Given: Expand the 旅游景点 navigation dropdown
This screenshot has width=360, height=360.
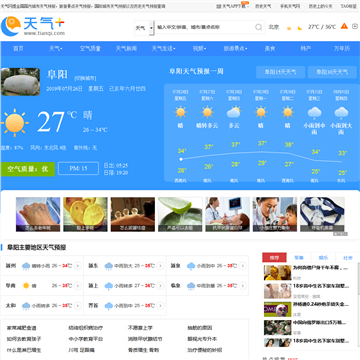Looking at the screenshot, I should click(235, 49).
